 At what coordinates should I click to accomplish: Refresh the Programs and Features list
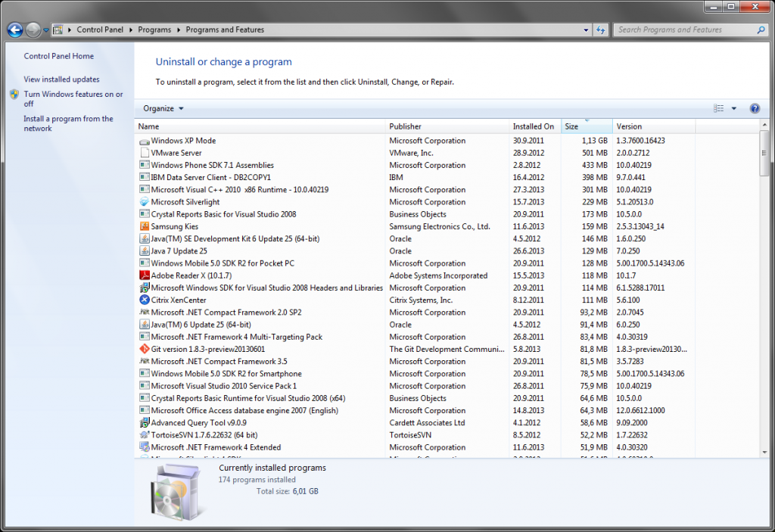601,30
